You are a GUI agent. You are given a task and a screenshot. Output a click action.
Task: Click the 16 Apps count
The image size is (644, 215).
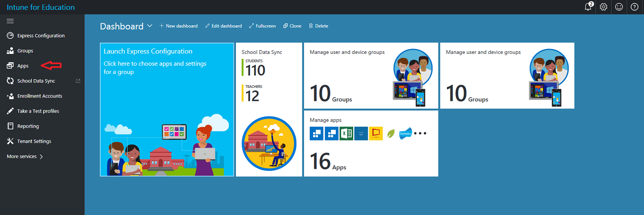pyautogui.click(x=328, y=161)
